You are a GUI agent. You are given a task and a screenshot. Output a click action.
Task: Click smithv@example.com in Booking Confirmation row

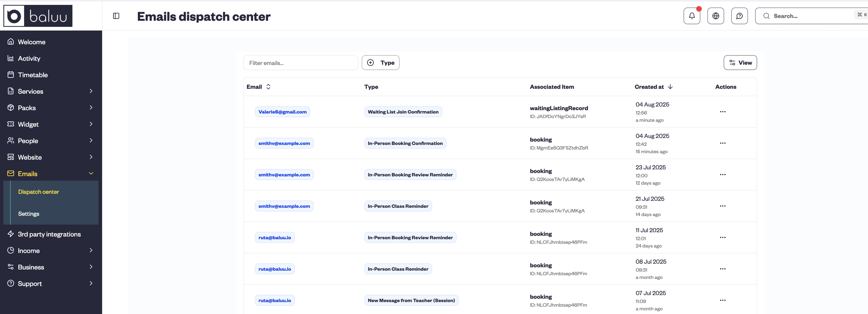tap(284, 143)
